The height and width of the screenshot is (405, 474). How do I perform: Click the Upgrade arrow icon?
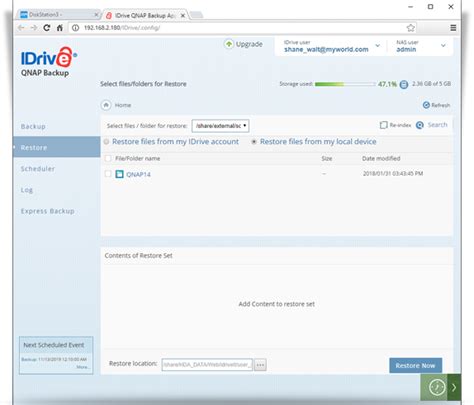point(229,44)
